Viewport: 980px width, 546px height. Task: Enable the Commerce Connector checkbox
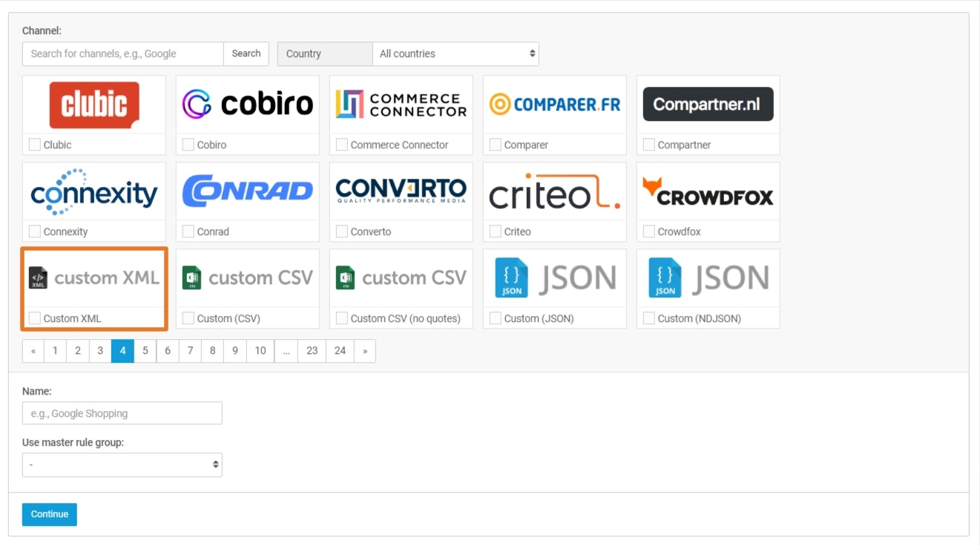[x=342, y=145]
